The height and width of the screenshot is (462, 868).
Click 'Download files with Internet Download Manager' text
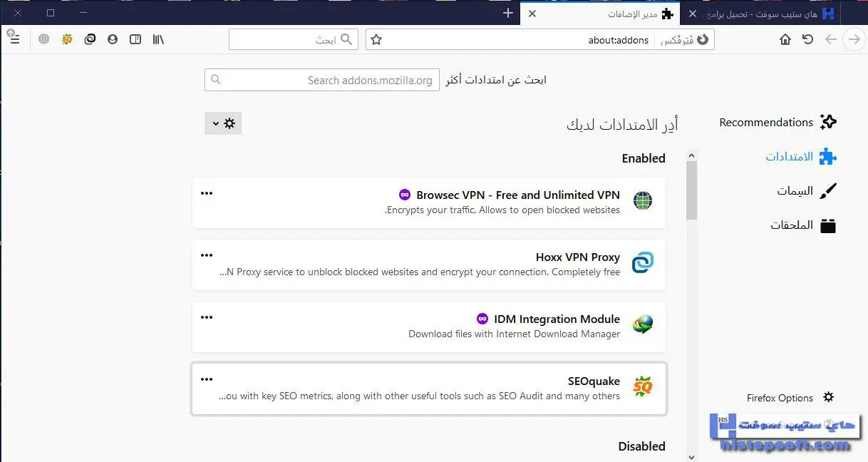click(x=515, y=334)
